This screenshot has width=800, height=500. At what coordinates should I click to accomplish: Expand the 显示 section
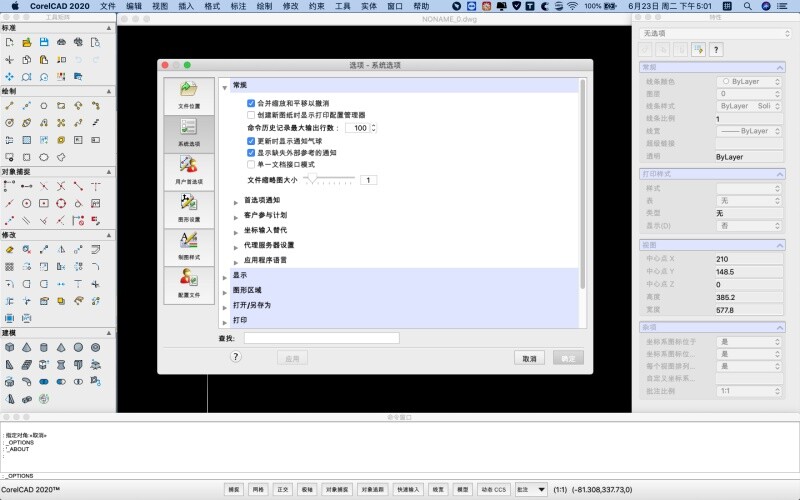coord(225,278)
